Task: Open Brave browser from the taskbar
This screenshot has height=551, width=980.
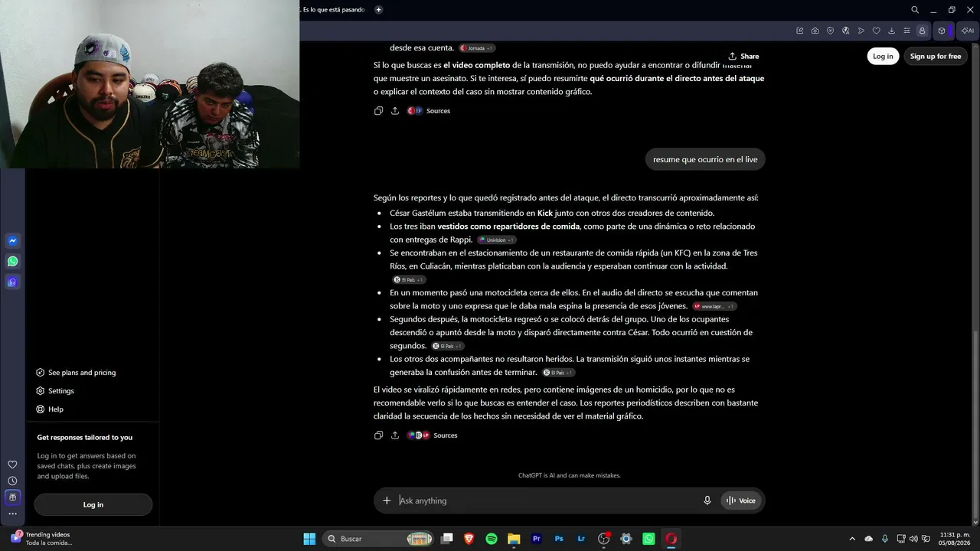Action: tap(469, 539)
